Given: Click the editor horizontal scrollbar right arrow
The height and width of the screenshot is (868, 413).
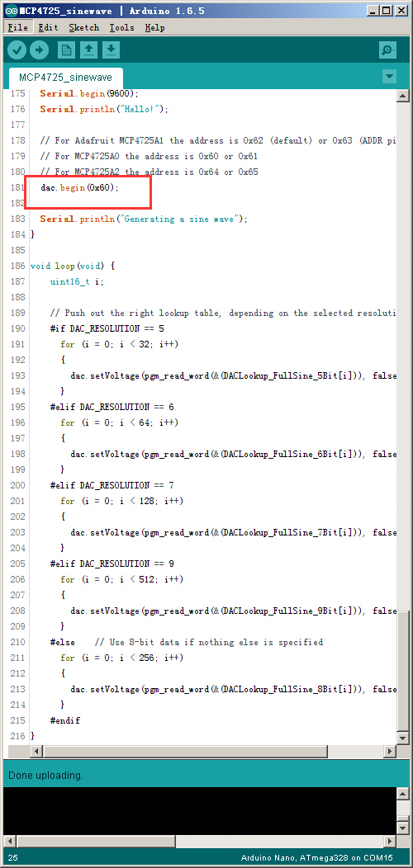Looking at the screenshot, I should [390, 751].
